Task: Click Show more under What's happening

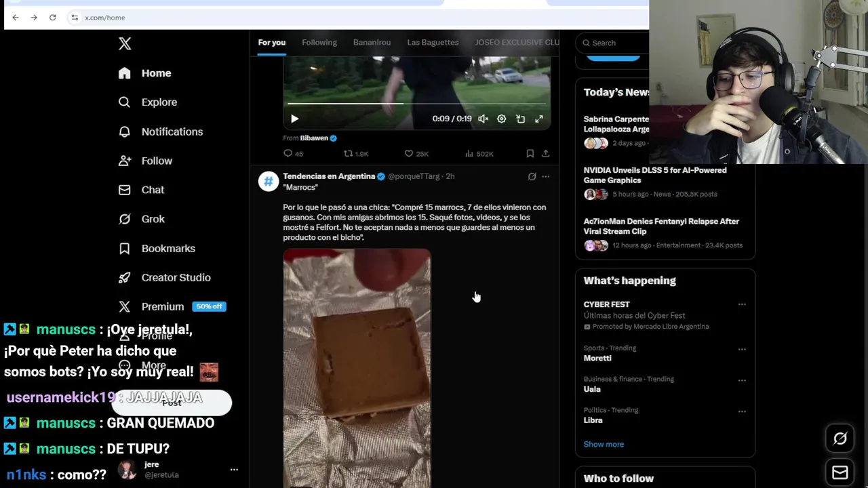Action: (604, 445)
